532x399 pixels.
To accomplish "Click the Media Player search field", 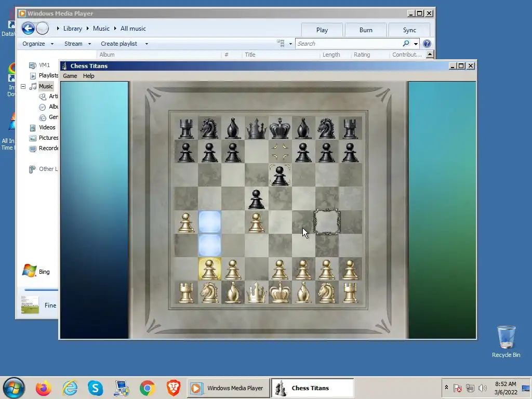I will click(349, 44).
